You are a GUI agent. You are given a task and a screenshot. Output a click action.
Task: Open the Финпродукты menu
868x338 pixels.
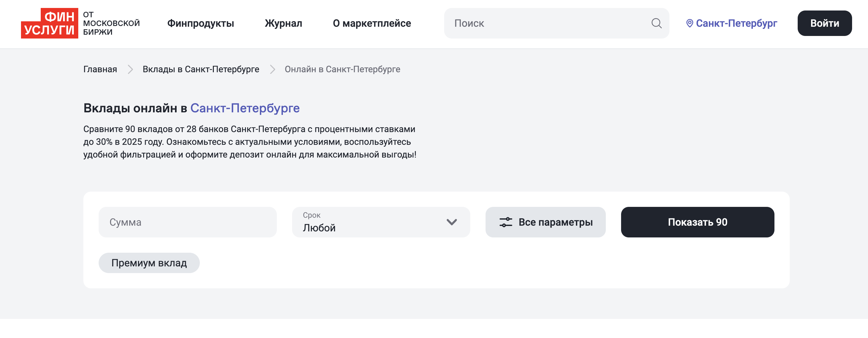pyautogui.click(x=200, y=23)
